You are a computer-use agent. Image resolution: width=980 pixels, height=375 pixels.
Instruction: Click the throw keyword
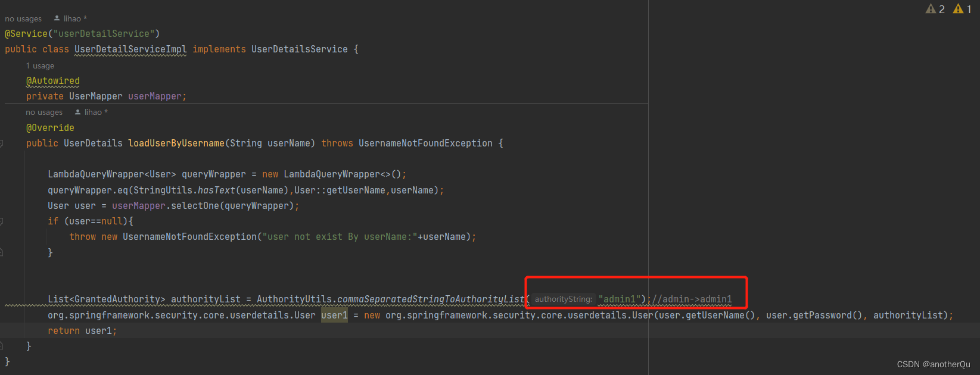click(82, 236)
